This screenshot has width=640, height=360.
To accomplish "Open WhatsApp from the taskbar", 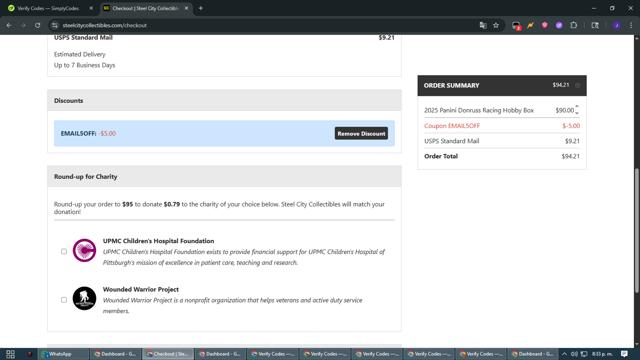I will coord(63,354).
